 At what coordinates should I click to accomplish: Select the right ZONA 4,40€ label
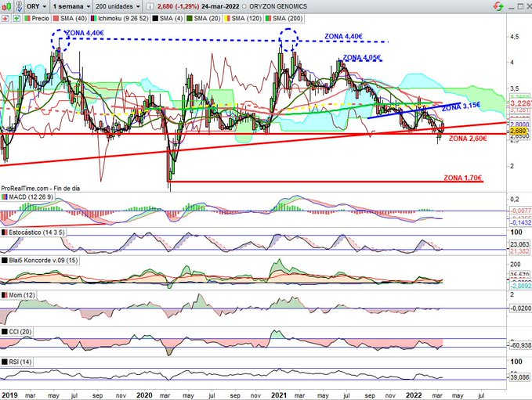point(343,36)
